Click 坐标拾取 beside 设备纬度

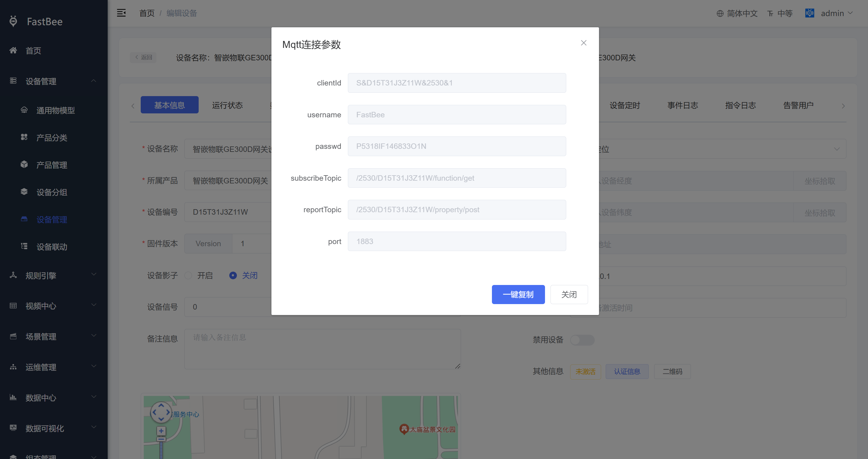(x=820, y=213)
